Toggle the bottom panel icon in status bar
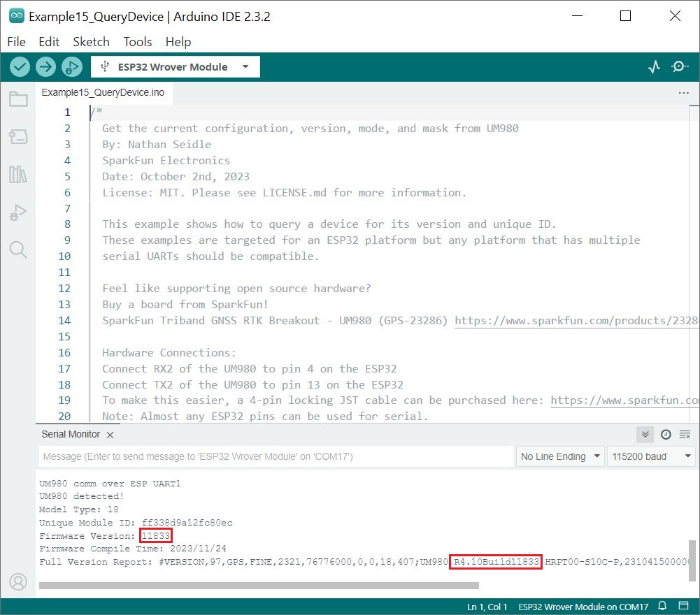Screen dimensions: 700x615 683,606
